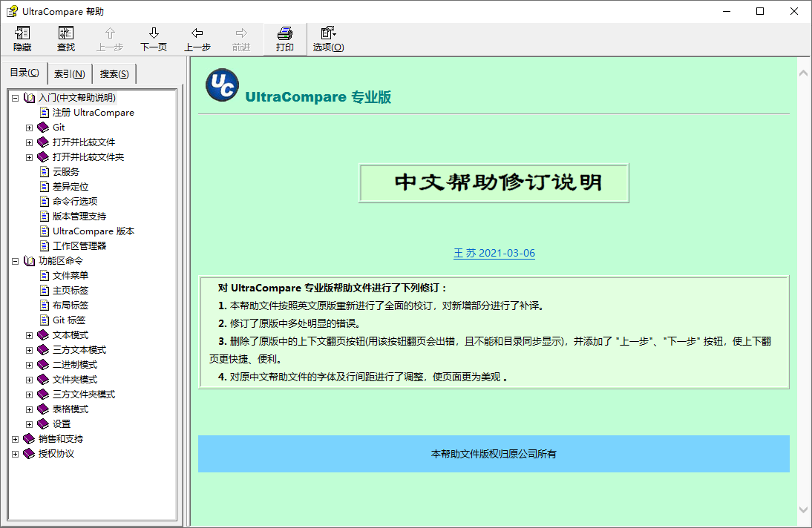Collapse the 功能区命令 tree node
812x528 pixels.
tap(16, 261)
